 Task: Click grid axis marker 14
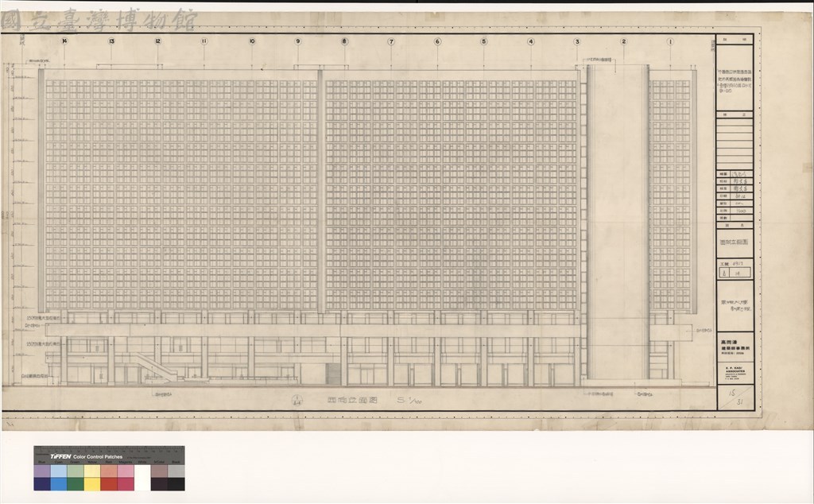click(64, 41)
